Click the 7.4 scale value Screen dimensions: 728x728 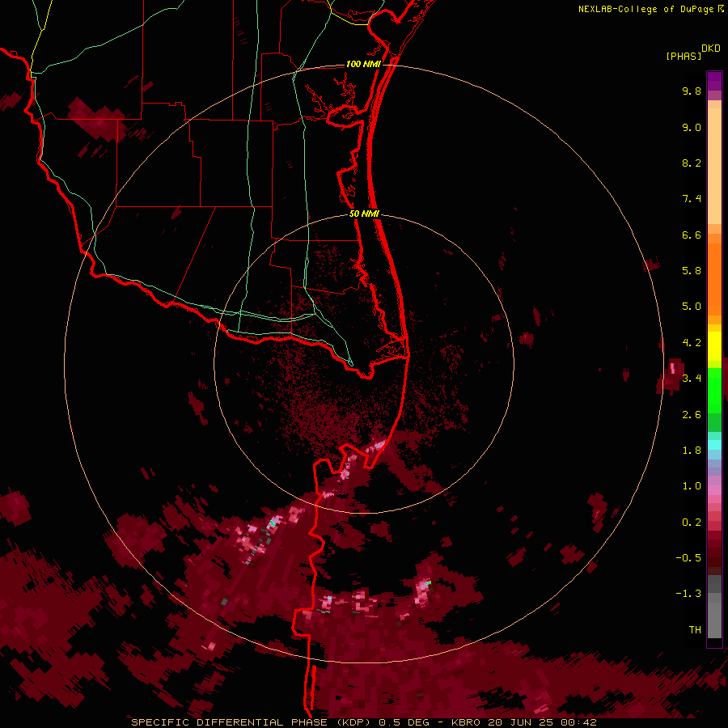(692, 199)
